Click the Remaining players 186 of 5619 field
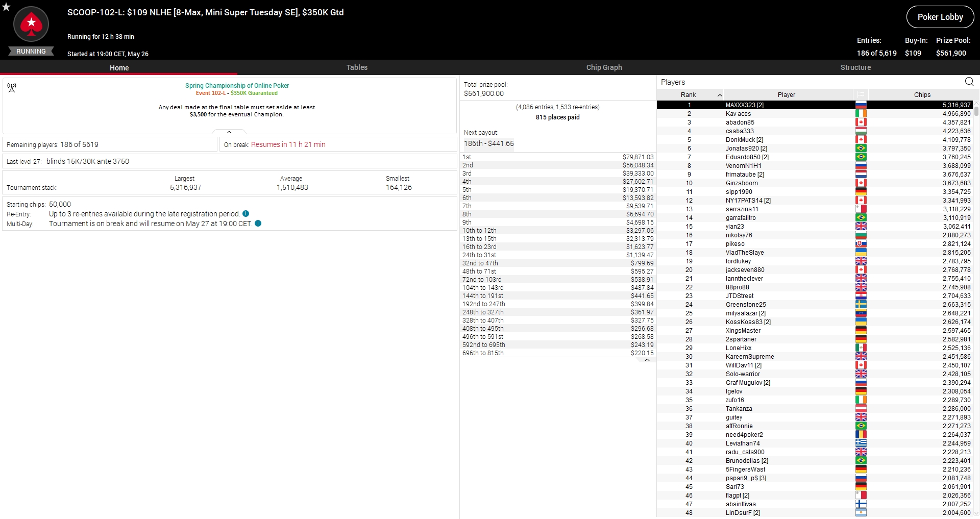980x519 pixels. point(110,144)
